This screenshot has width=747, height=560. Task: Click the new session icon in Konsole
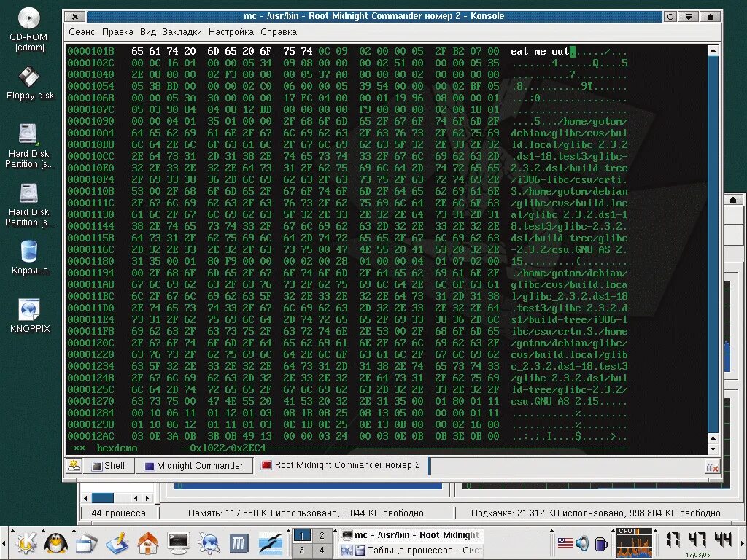(x=74, y=466)
